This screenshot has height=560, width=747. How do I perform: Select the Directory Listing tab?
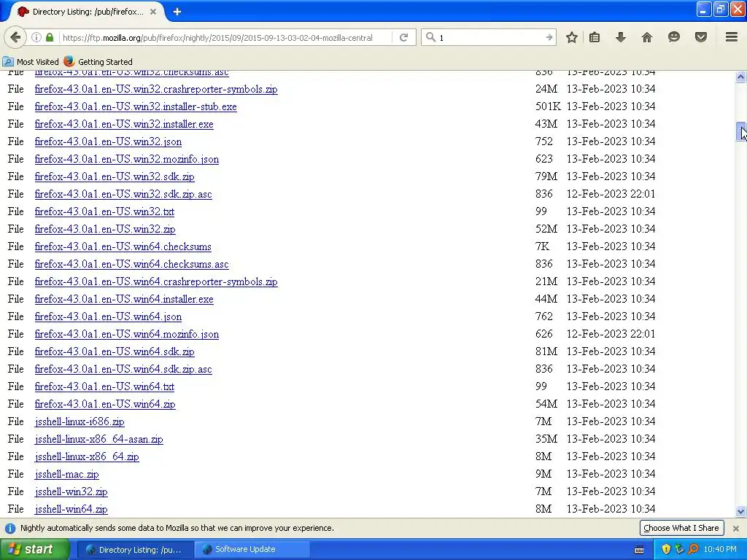[86, 12]
